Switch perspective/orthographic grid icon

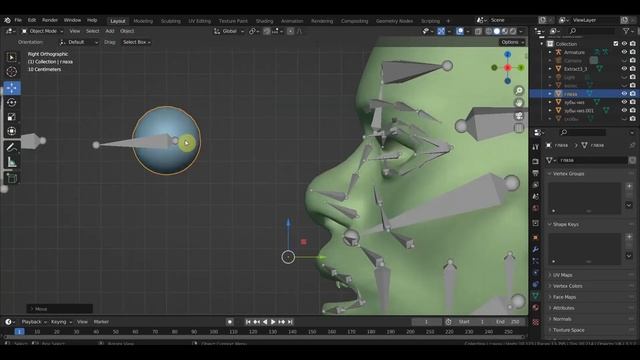[x=519, y=128]
